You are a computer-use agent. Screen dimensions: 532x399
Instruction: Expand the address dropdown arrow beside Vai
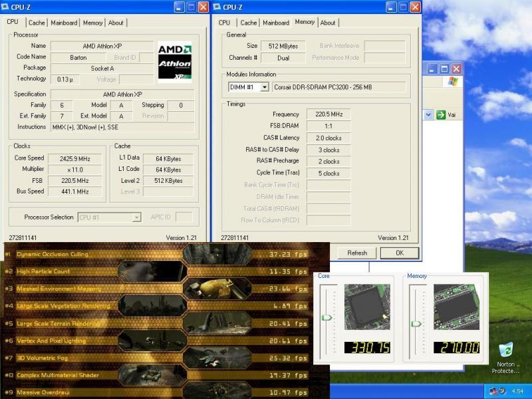(x=428, y=114)
